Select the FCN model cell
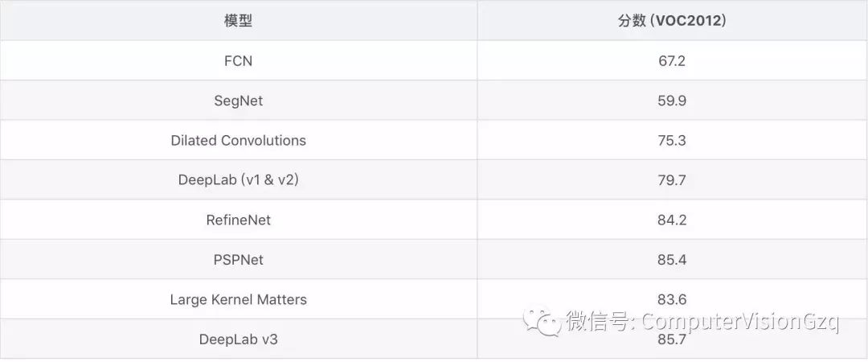This screenshot has width=868, height=362. [x=238, y=61]
